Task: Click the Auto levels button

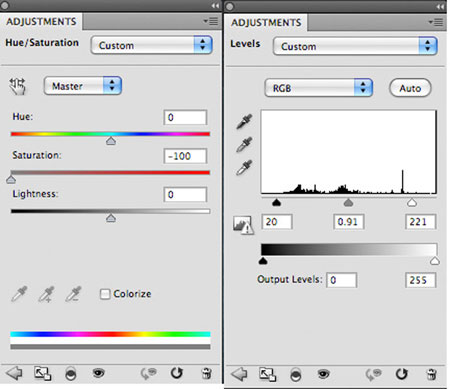Action: pos(410,88)
